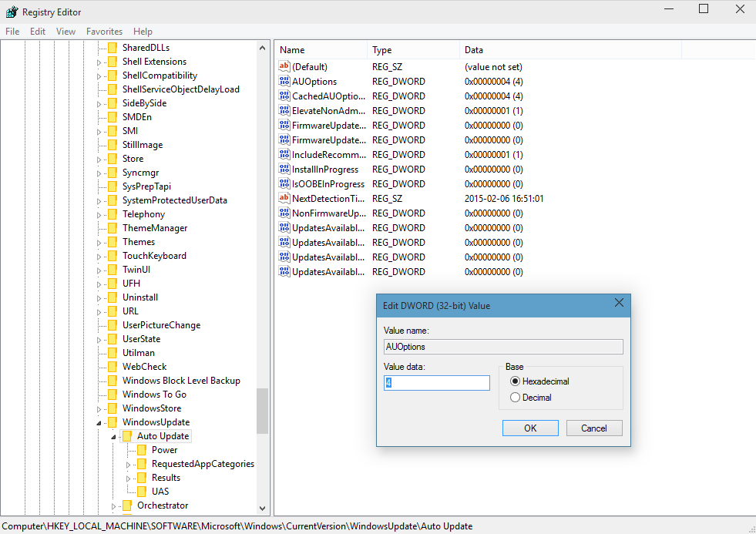756x534 pixels.
Task: Click the NextDetectionTi... string value icon
Action: (x=284, y=198)
